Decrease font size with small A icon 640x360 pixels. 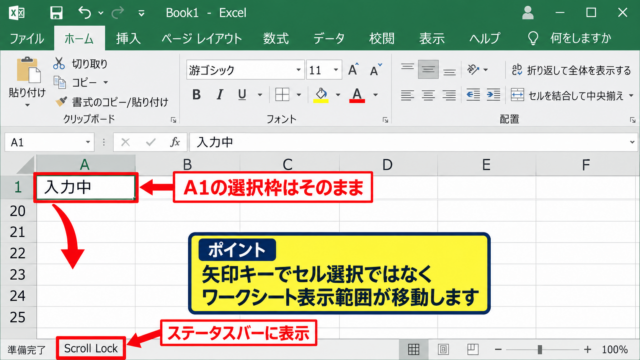pos(376,70)
